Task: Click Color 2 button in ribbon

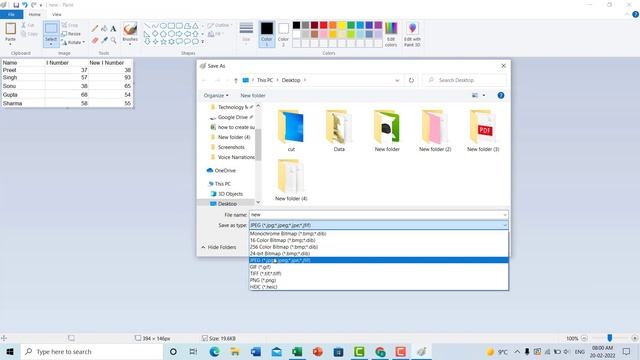Action: click(283, 34)
